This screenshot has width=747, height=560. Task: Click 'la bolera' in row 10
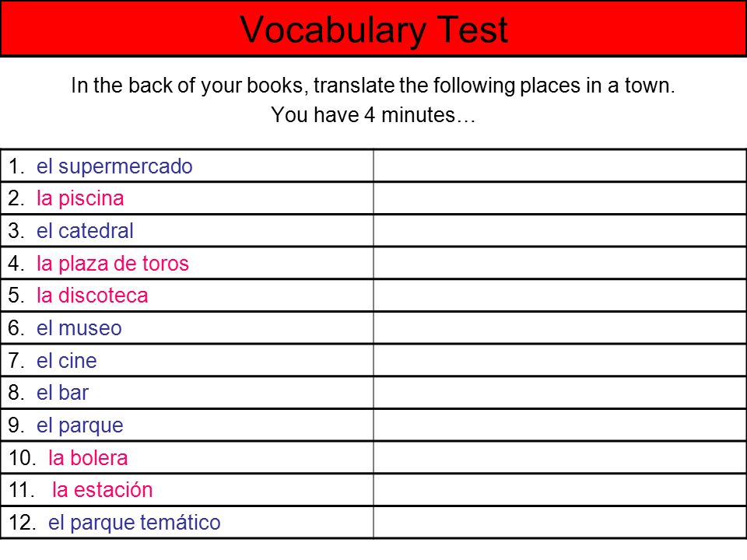coord(88,458)
